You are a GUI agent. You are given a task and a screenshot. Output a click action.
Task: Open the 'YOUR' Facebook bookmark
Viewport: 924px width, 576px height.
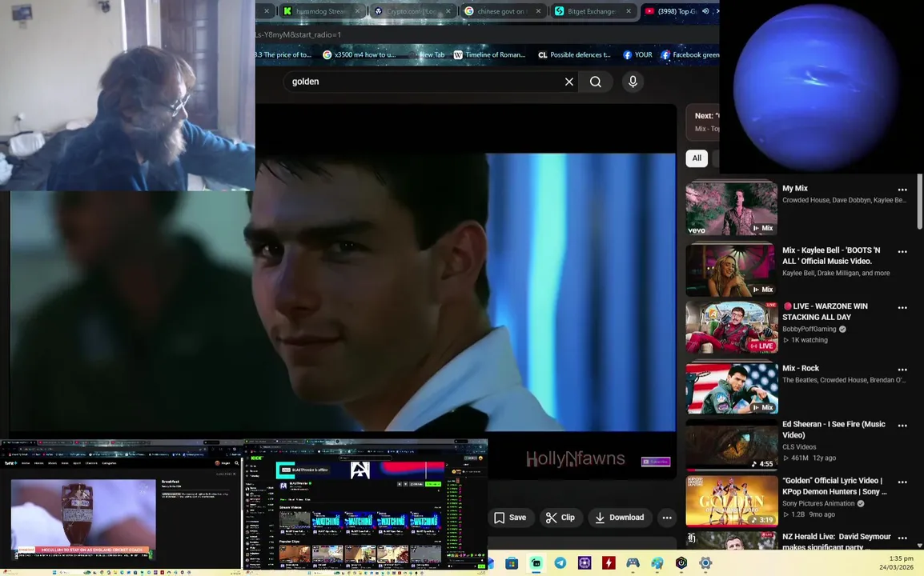coord(637,54)
